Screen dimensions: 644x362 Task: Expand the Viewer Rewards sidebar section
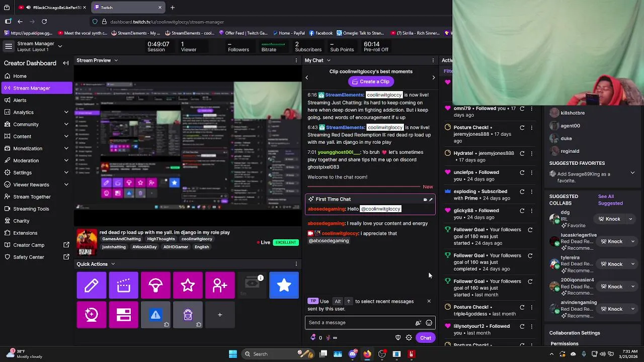(66, 185)
